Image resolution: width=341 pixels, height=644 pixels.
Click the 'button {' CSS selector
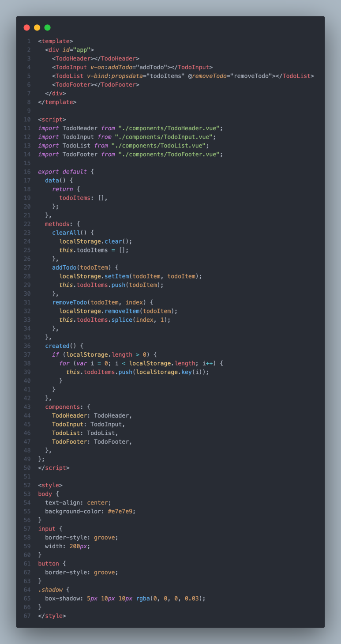click(x=52, y=565)
